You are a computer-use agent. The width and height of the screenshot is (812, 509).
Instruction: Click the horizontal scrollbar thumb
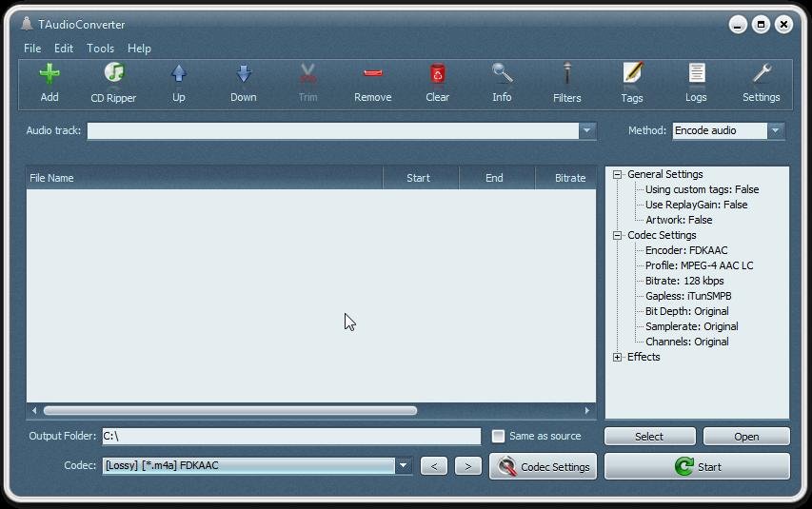click(230, 411)
